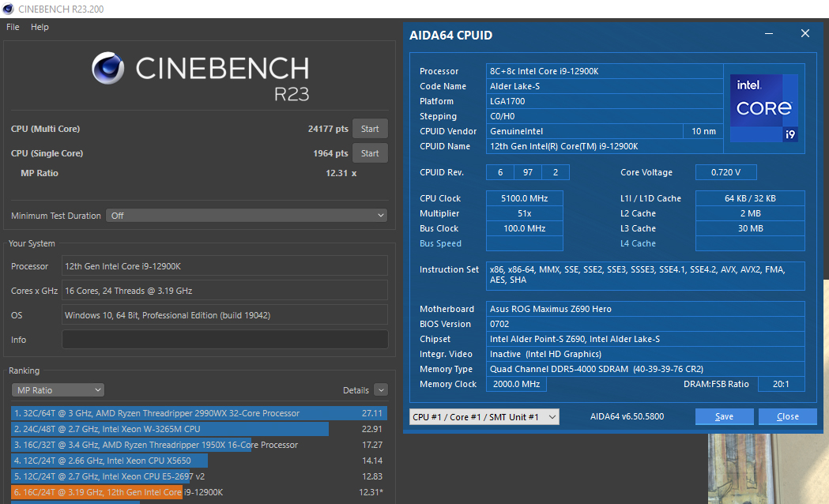
Task: Click the Motherboard value Asus ROG Maximus Z690 Hero
Action: pos(645,309)
